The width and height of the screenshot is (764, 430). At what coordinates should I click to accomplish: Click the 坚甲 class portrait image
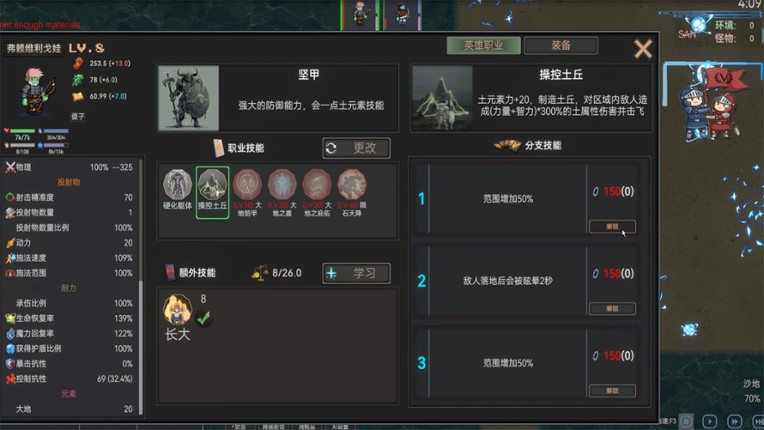click(x=189, y=98)
